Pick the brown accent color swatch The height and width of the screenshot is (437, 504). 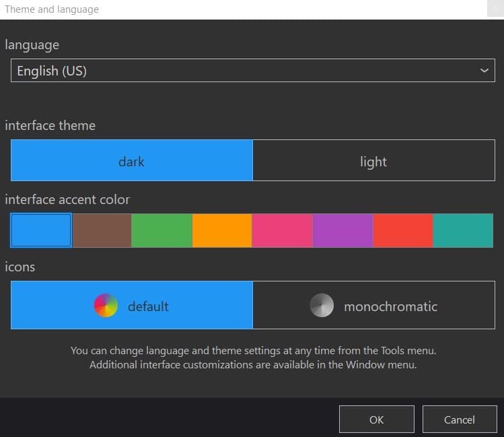pyautogui.click(x=102, y=230)
